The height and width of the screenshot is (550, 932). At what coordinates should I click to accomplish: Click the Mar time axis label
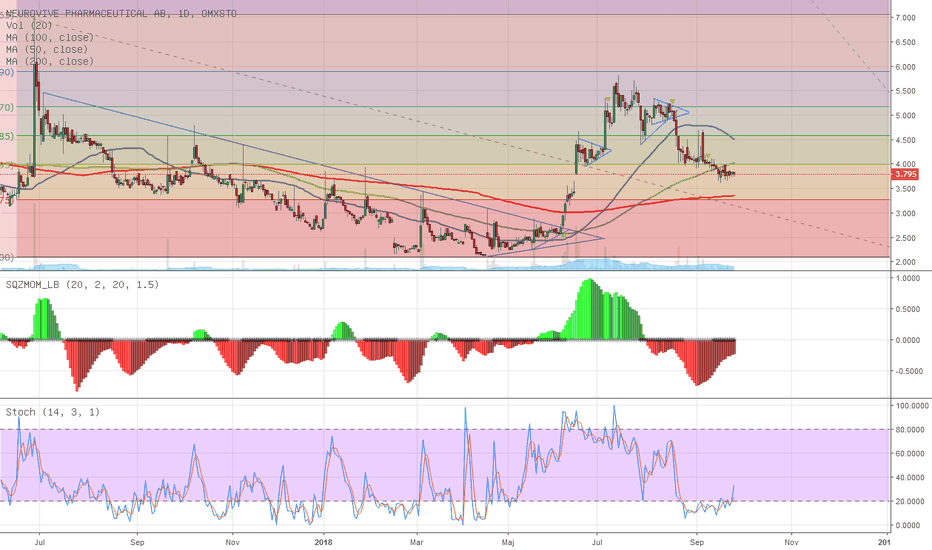point(417,542)
